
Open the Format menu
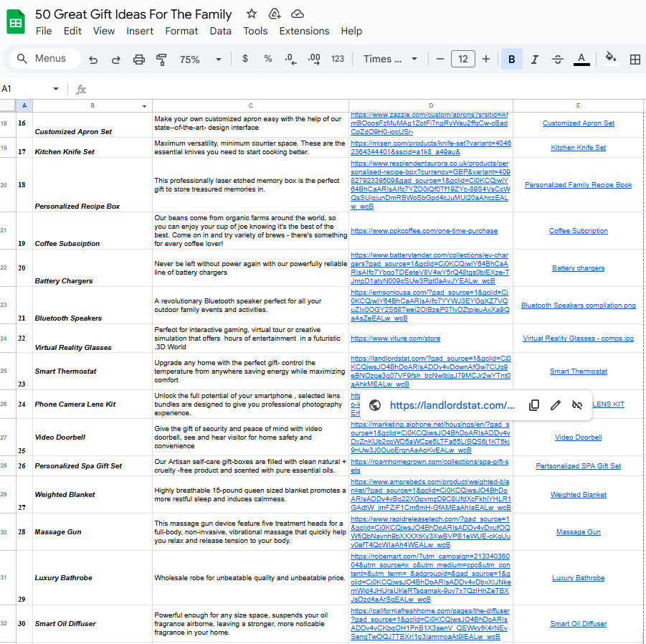tap(181, 31)
